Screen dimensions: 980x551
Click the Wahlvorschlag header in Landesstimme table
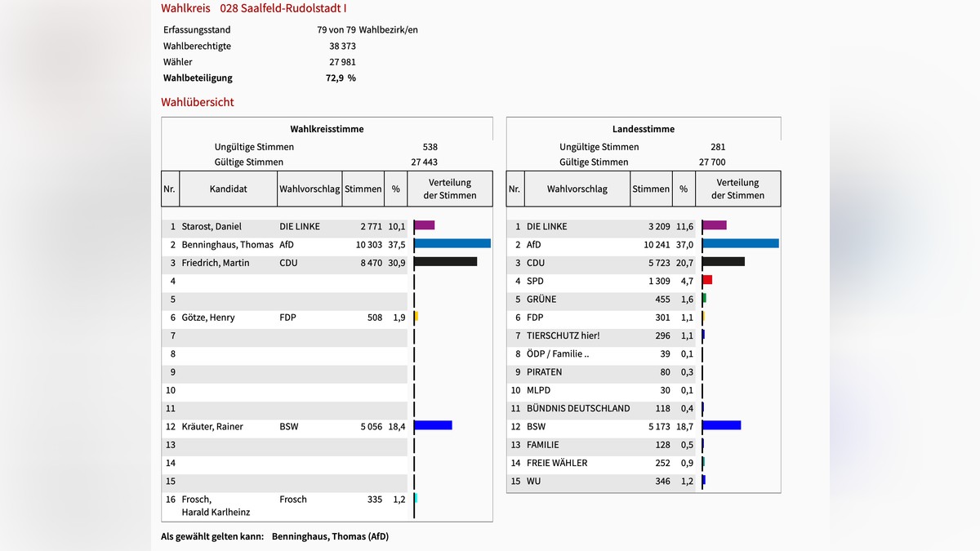pos(577,189)
